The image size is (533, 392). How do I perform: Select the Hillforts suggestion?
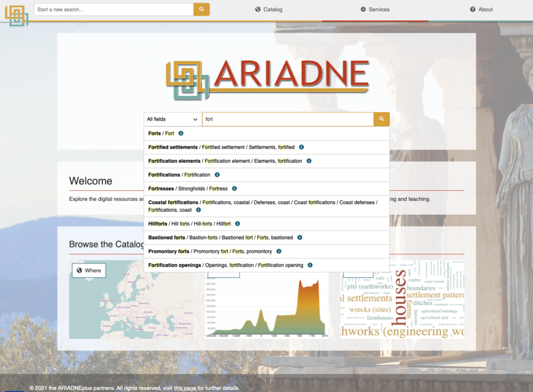point(266,224)
